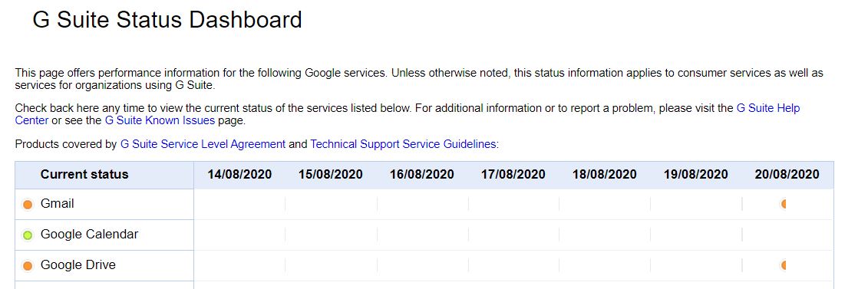Screen dimensions: 868x289
Task: Click the 17/08/2020 column header
Action: (513, 175)
